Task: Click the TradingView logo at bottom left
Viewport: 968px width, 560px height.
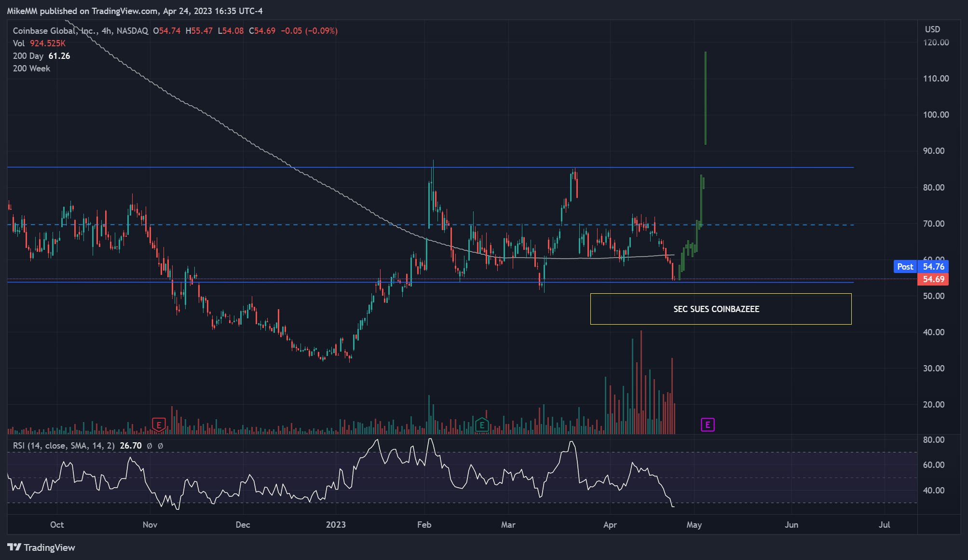Action: [41, 547]
